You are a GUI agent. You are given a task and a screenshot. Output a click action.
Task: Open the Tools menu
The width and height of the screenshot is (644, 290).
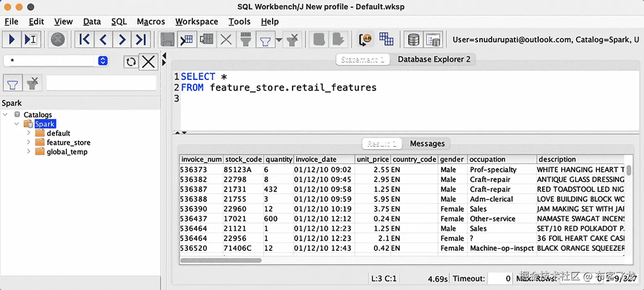[x=239, y=22]
